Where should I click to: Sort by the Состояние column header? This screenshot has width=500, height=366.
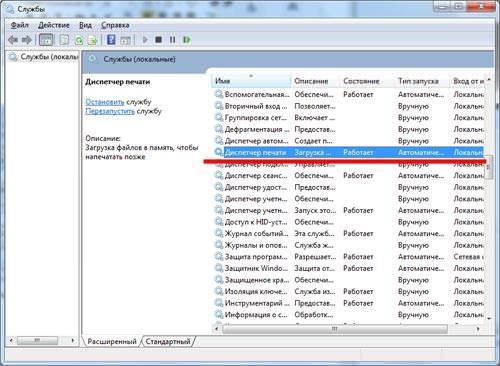coord(368,81)
